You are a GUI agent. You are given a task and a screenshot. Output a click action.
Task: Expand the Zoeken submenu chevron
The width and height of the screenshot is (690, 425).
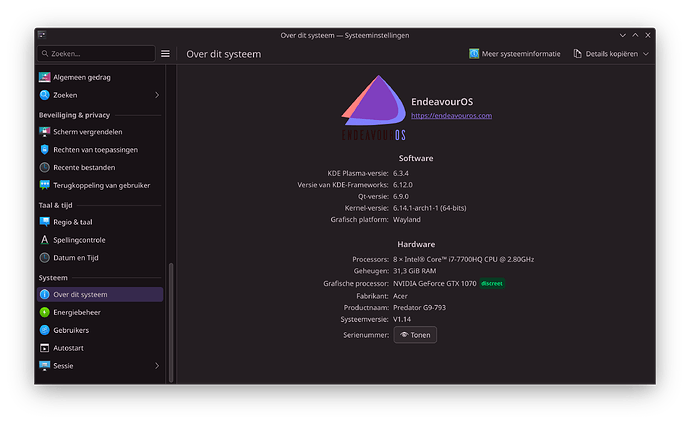pos(157,95)
